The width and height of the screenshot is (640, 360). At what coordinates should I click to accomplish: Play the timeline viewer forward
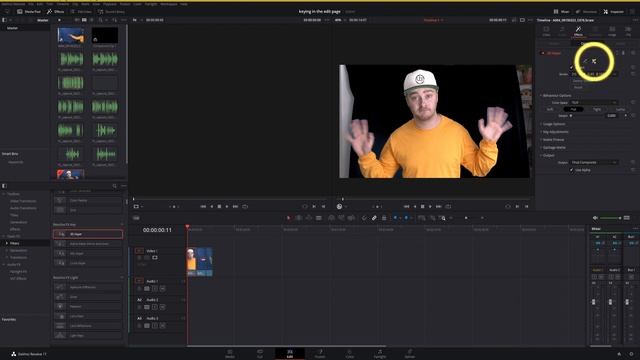(430, 207)
